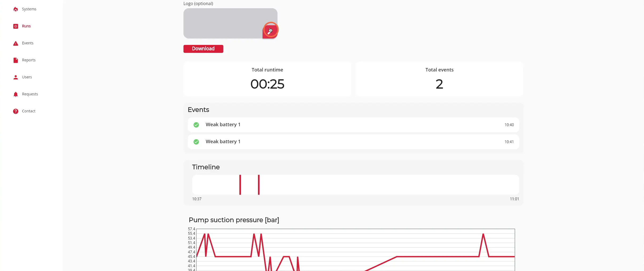Click the Contact question mark icon
The height and width of the screenshot is (271, 644).
tap(16, 111)
